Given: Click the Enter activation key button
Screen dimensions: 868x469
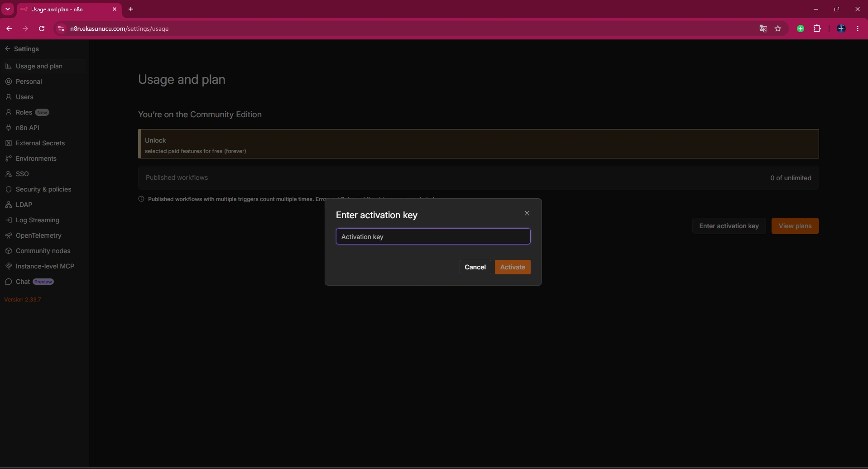Looking at the screenshot, I should tap(729, 226).
